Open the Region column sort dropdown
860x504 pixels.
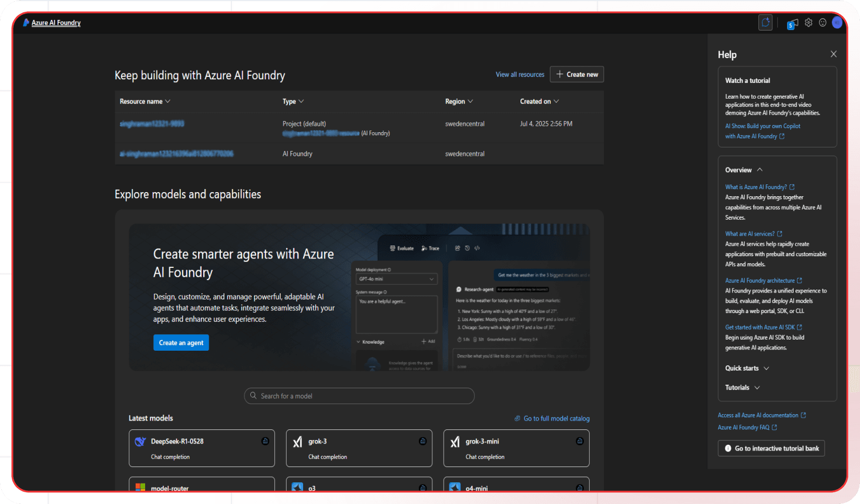coord(459,102)
